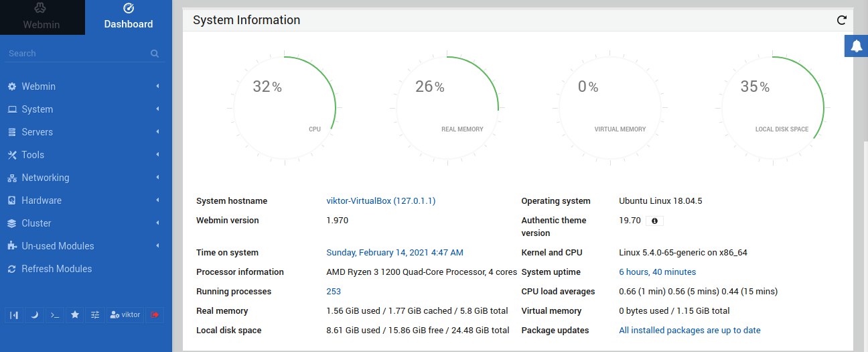This screenshot has width=868, height=352.
Task: Click the Ubuntu Linux 18.04.5 value
Action: [660, 201]
